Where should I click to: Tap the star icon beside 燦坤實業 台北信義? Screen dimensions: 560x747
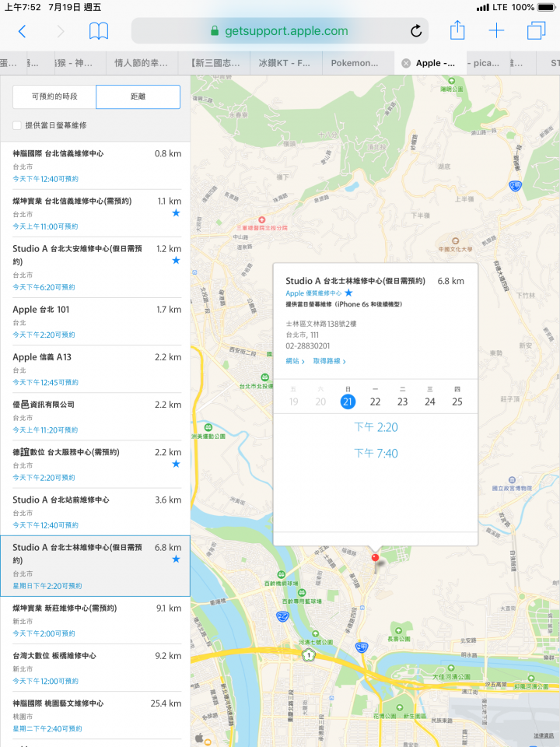pos(177,213)
